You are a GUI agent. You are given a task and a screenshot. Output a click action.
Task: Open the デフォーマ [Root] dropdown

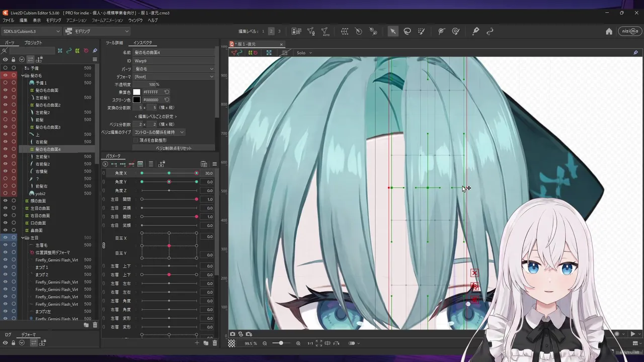pos(174,77)
